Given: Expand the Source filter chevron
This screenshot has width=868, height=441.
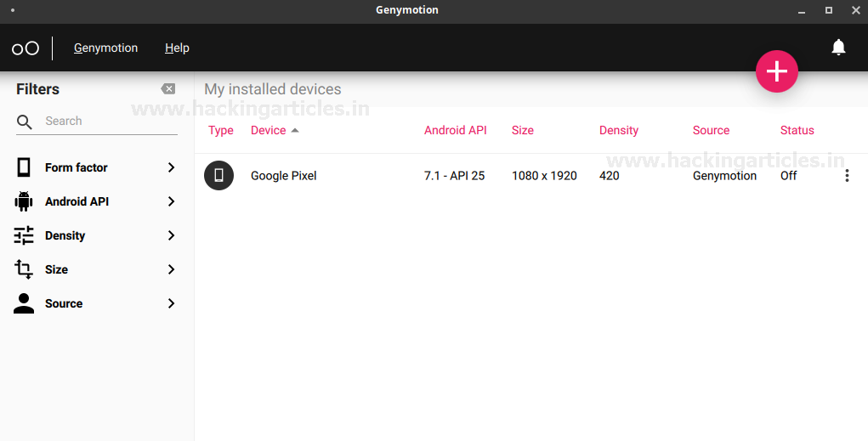Looking at the screenshot, I should tap(171, 303).
